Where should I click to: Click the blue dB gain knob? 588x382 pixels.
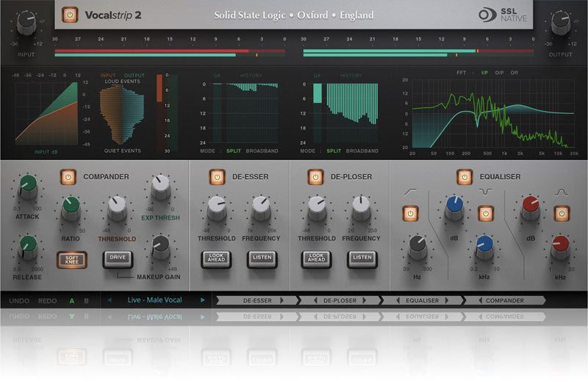[x=454, y=208]
